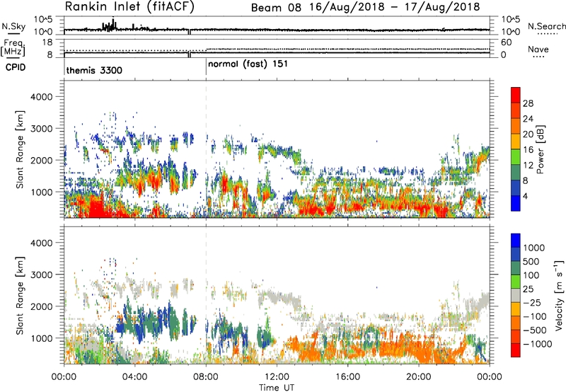Click the 'Freq. [MHz]' axis label
Viewport: 566px width, 392px height.
(13, 47)
